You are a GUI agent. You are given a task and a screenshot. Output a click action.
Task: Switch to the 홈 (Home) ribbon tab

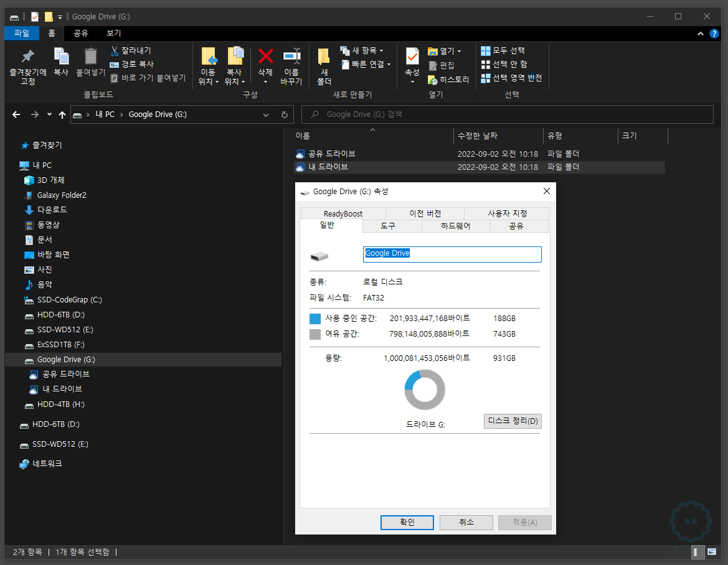(52, 33)
